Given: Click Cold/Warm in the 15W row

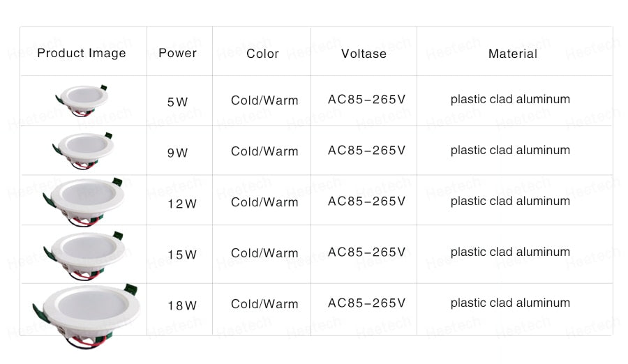Looking at the screenshot, I should click(x=264, y=253).
